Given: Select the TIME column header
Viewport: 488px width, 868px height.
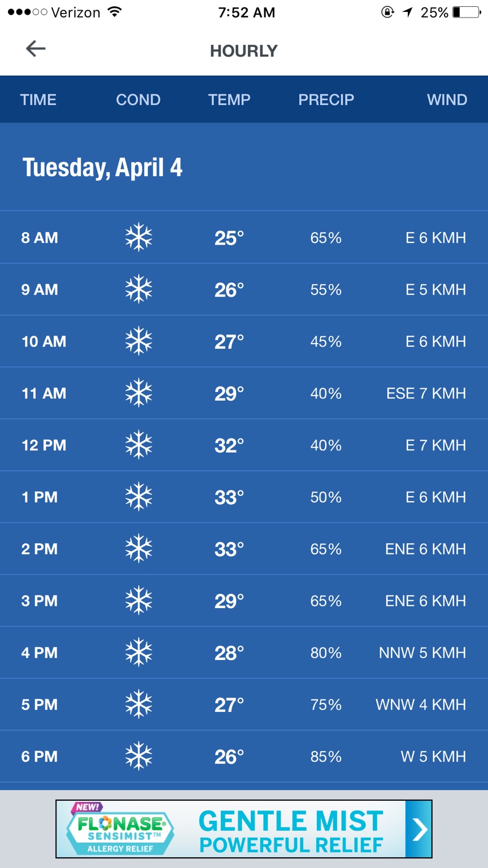Looking at the screenshot, I should pos(38,99).
